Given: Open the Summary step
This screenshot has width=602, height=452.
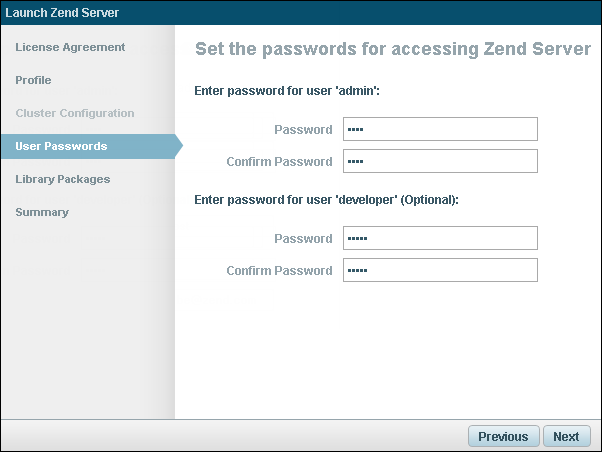Looking at the screenshot, I should point(42,212).
